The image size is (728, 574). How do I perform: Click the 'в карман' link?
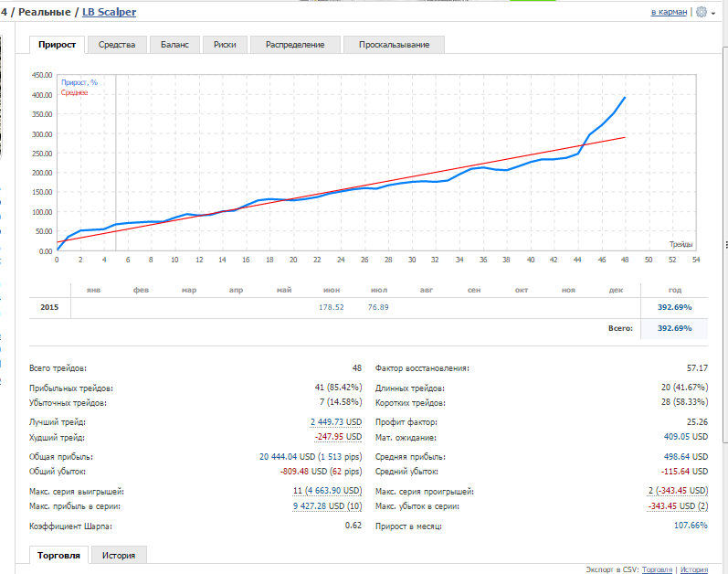(x=669, y=12)
